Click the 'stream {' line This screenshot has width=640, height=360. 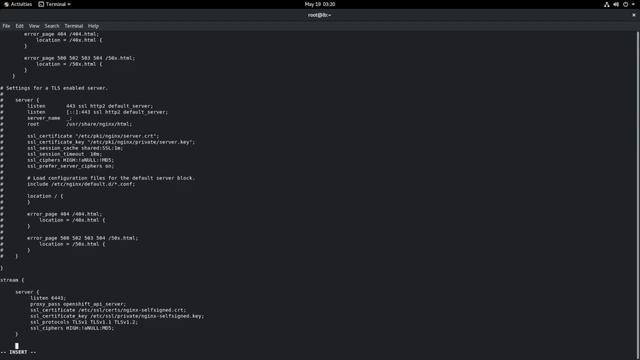click(12, 280)
